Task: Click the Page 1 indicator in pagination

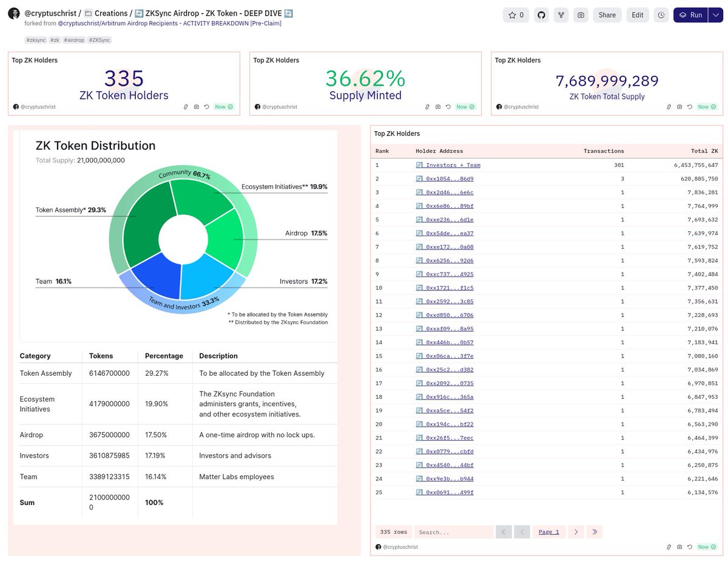Action: coord(549,532)
